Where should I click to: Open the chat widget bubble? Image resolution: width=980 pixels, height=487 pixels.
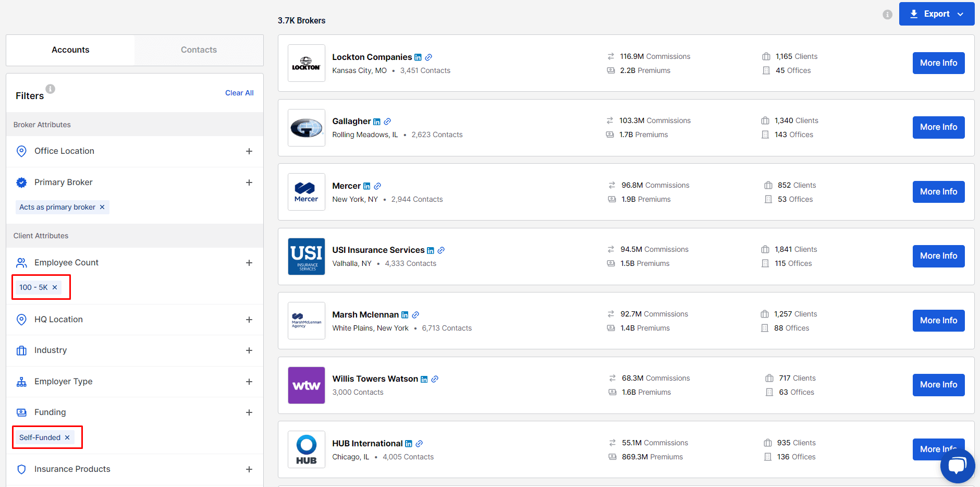point(958,465)
